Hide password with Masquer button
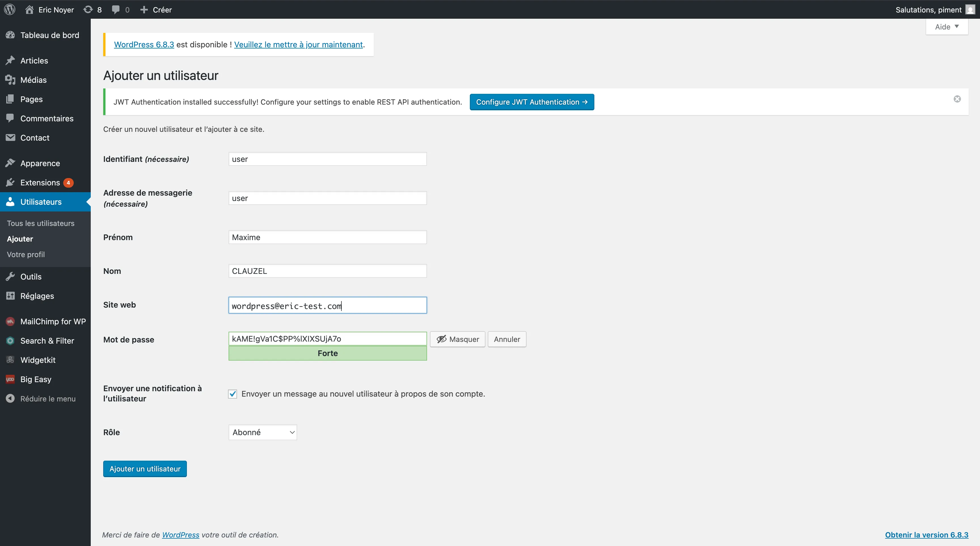 click(x=457, y=339)
